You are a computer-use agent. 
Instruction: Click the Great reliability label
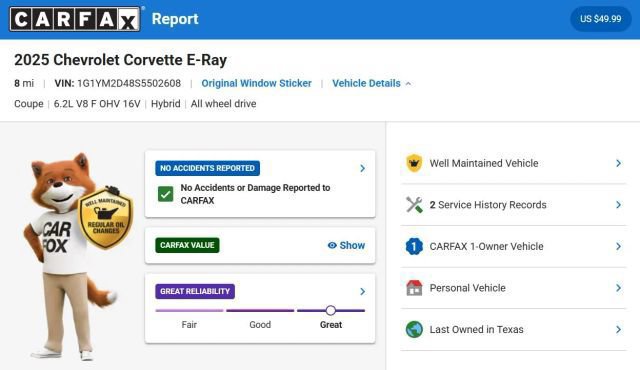pos(331,325)
